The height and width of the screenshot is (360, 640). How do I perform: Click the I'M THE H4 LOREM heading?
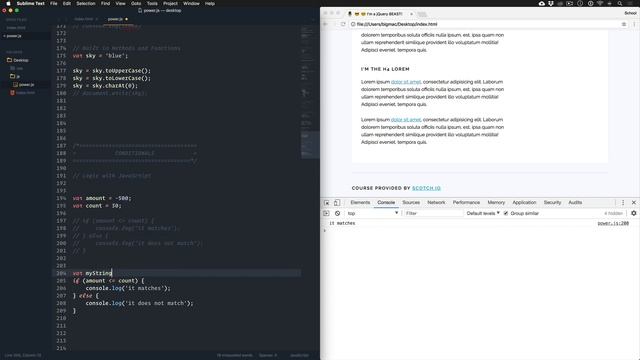[x=385, y=69]
